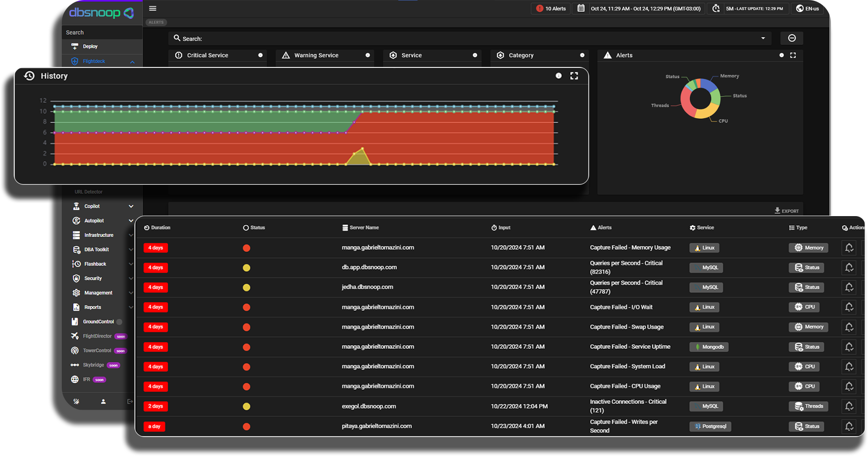Screen dimensions: 868x456
Task: Sort by the Duration column header
Action: click(x=157, y=228)
